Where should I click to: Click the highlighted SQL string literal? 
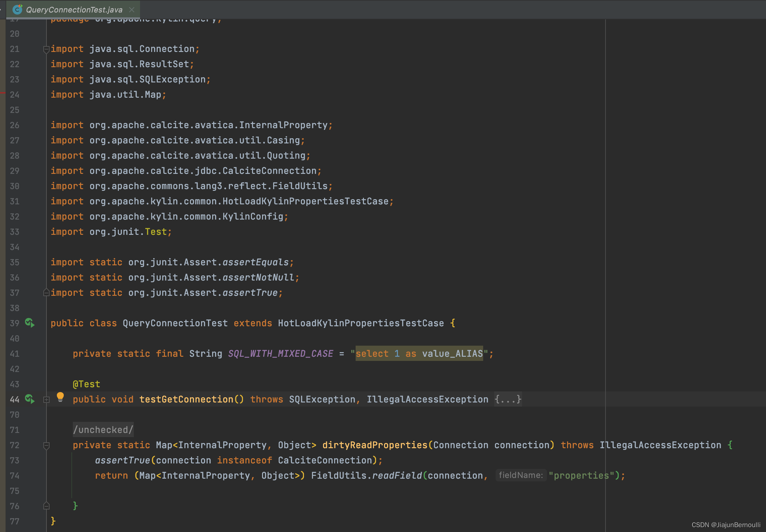(419, 354)
